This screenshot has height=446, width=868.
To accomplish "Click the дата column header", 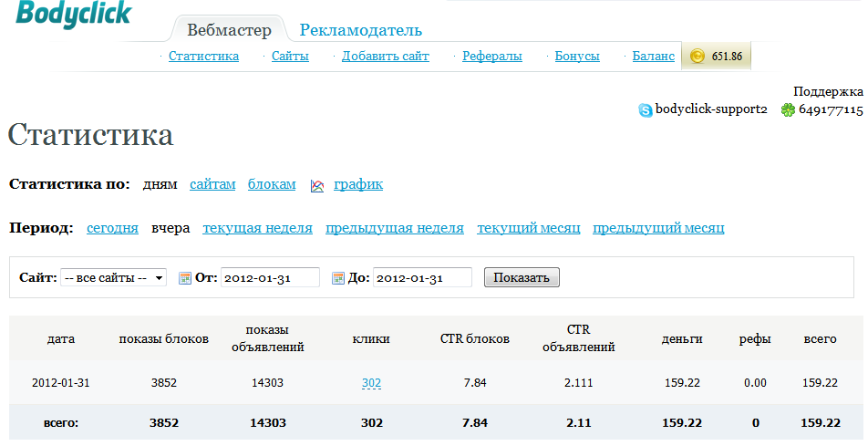I will click(x=61, y=339).
